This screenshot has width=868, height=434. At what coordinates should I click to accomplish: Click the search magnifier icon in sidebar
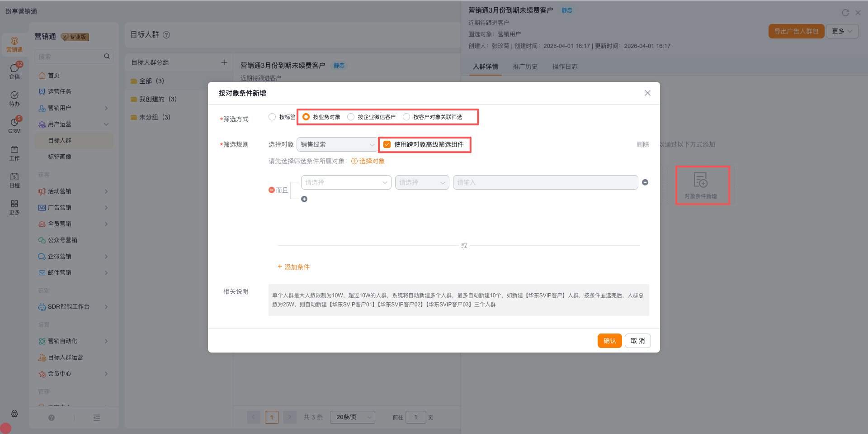[107, 57]
